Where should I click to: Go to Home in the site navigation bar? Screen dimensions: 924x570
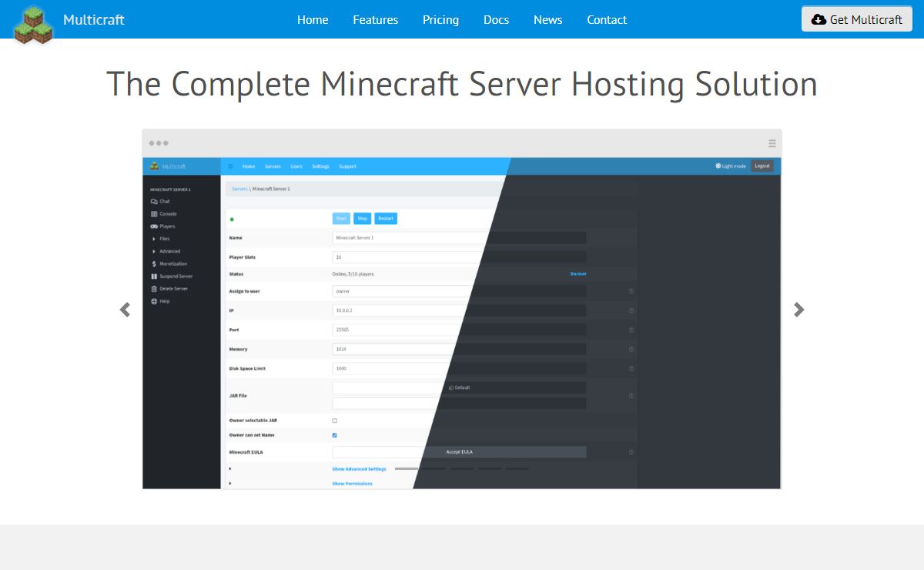pos(313,19)
